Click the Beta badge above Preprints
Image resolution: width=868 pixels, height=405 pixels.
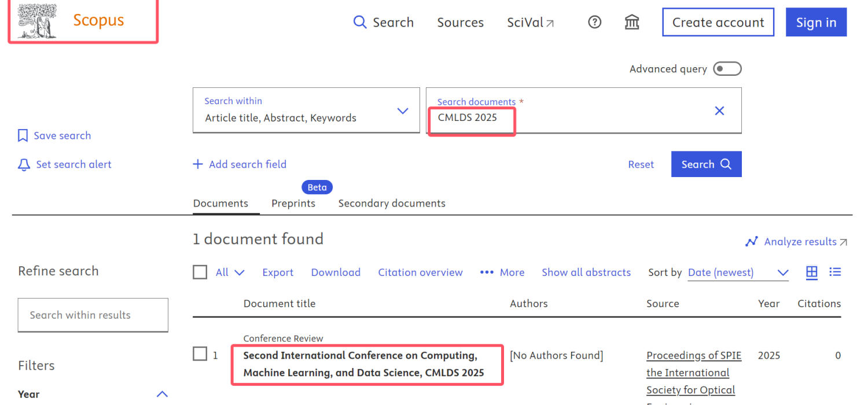[317, 187]
